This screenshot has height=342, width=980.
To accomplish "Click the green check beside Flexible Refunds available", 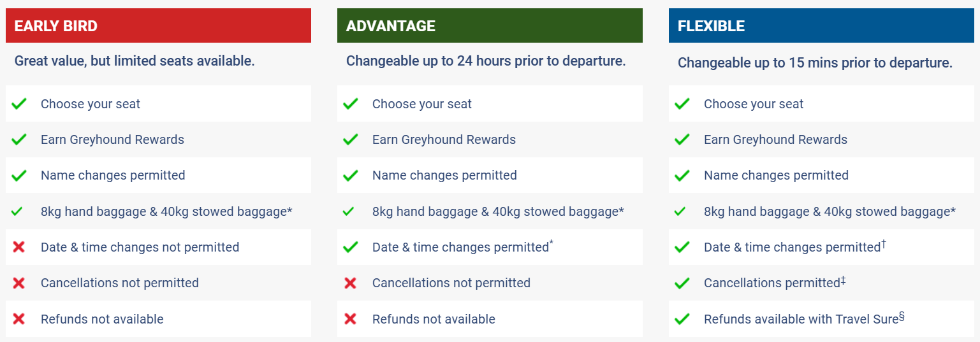I will coord(682,318).
